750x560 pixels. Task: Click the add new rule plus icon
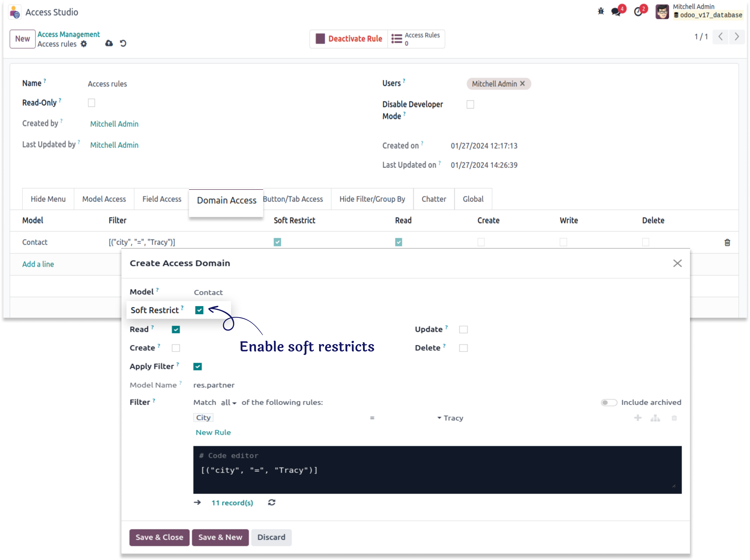click(638, 418)
